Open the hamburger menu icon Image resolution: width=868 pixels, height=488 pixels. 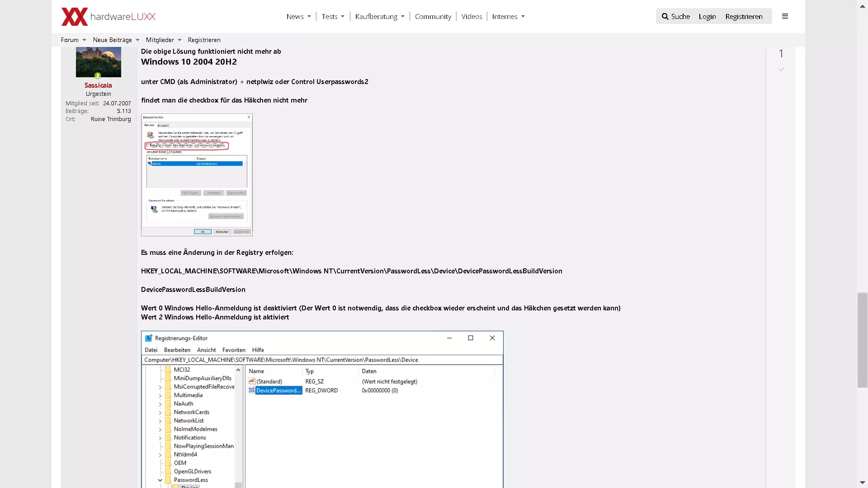(x=785, y=16)
